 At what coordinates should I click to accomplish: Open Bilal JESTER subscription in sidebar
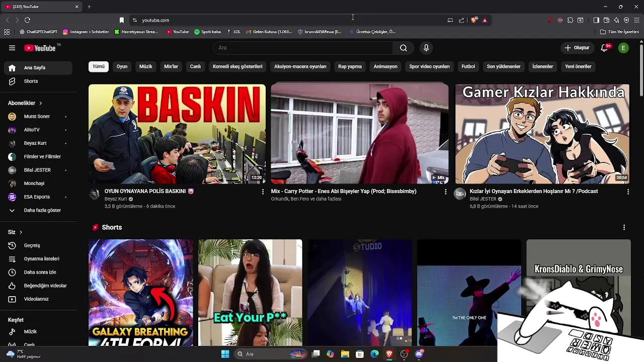pyautogui.click(x=38, y=170)
